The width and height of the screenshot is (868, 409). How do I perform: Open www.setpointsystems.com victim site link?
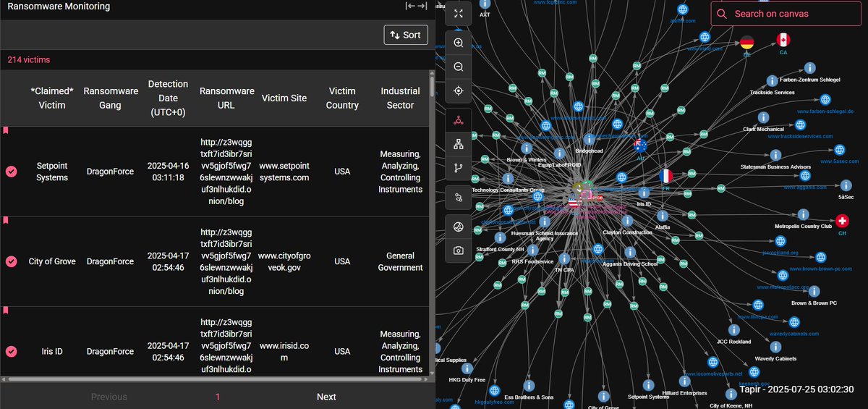284,172
